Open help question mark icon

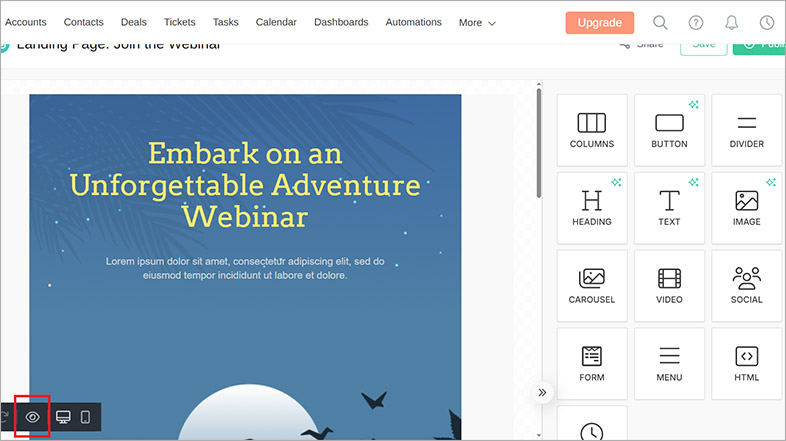[696, 23]
